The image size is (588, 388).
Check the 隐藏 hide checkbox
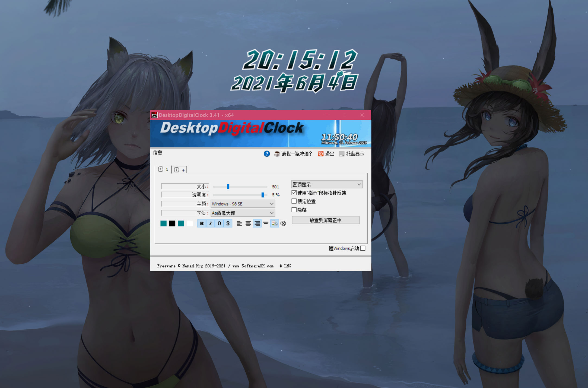tap(294, 210)
